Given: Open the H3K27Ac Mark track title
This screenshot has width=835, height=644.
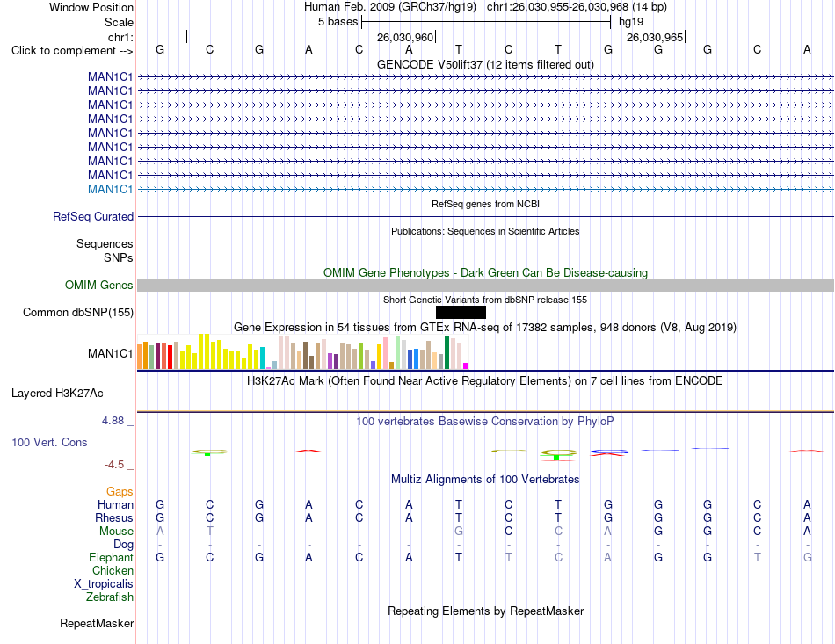Looking at the screenshot, I should (x=485, y=381).
